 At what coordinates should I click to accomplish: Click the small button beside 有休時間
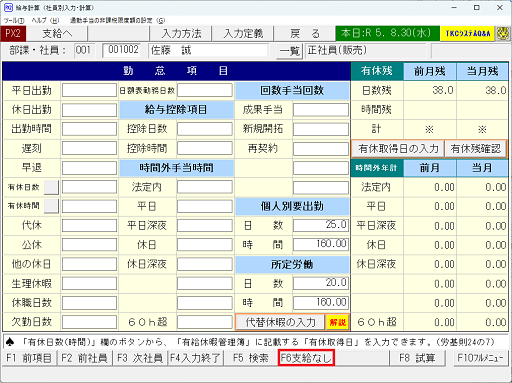pos(51,206)
